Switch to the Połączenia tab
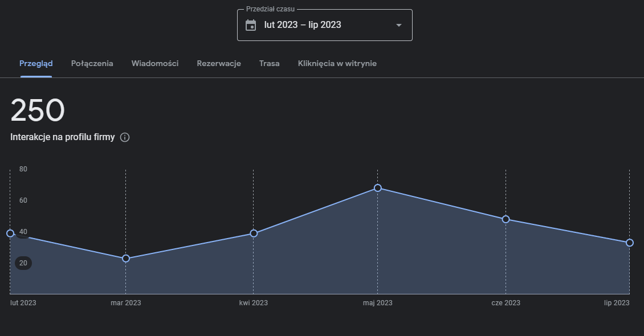The width and height of the screenshot is (644, 336). [92, 64]
